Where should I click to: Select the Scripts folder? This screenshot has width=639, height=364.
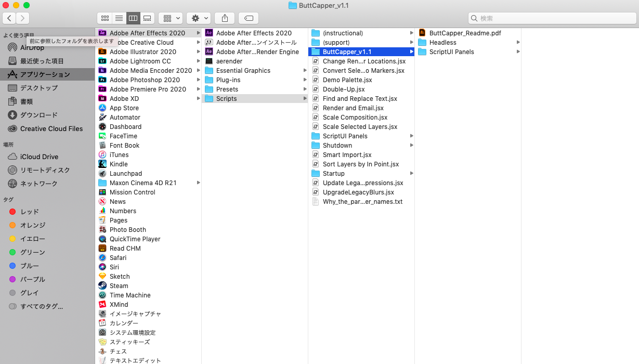tap(255, 99)
